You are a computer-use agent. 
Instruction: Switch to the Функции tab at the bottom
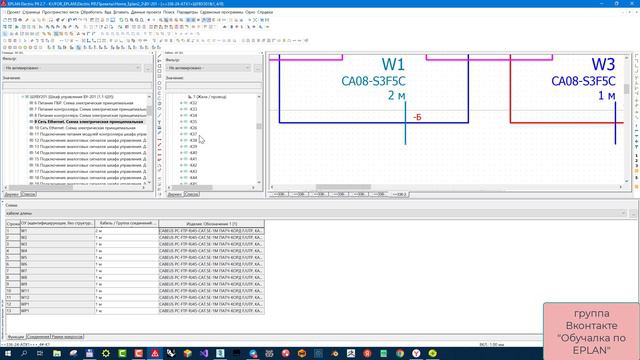click(x=16, y=337)
